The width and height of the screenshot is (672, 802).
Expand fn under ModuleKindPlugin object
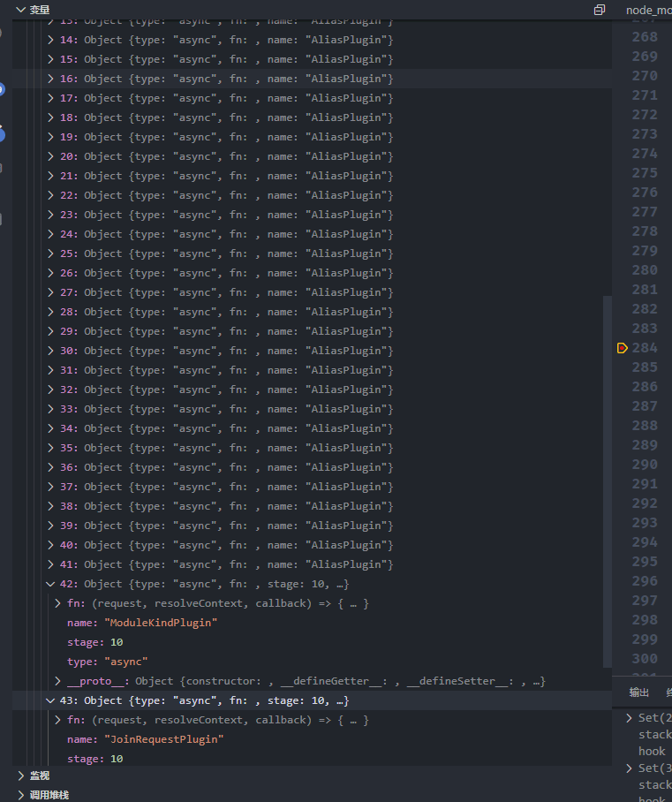(58, 603)
